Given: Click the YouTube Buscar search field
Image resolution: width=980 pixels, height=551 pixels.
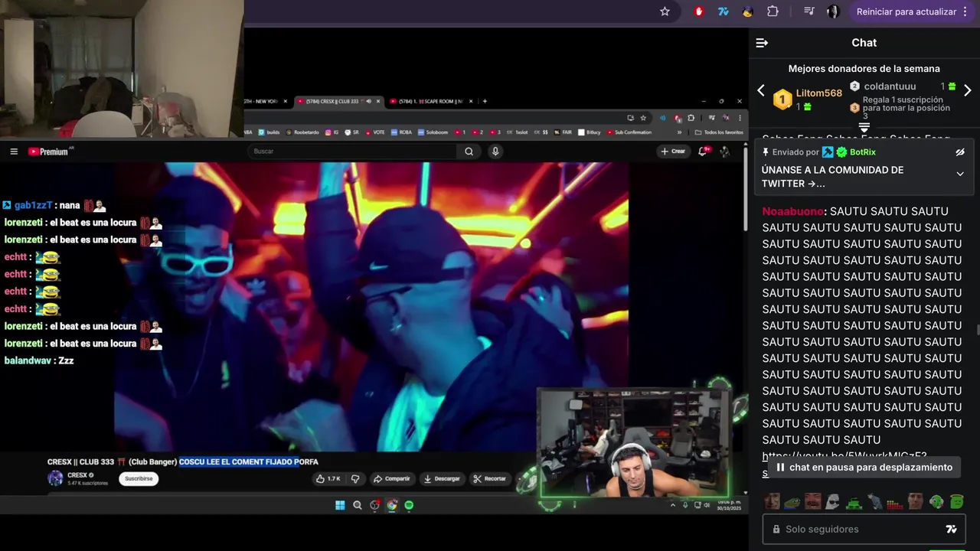Looking at the screenshot, I should point(352,152).
